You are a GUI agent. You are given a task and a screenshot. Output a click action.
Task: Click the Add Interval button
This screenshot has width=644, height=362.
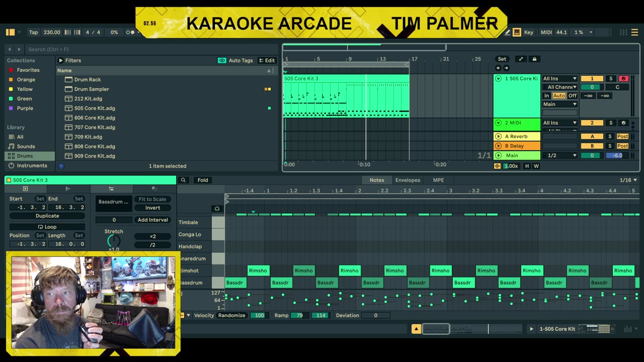[x=152, y=220]
